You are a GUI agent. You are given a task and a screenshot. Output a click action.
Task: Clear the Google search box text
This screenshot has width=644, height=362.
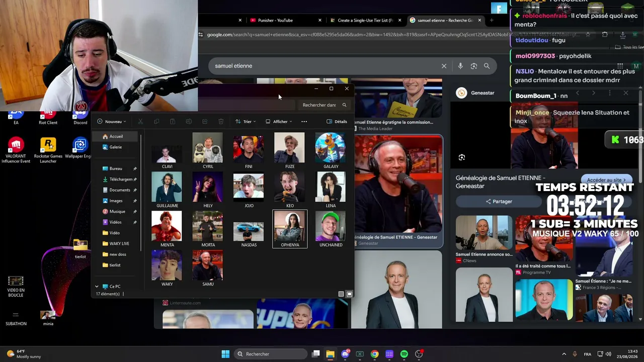444,66
